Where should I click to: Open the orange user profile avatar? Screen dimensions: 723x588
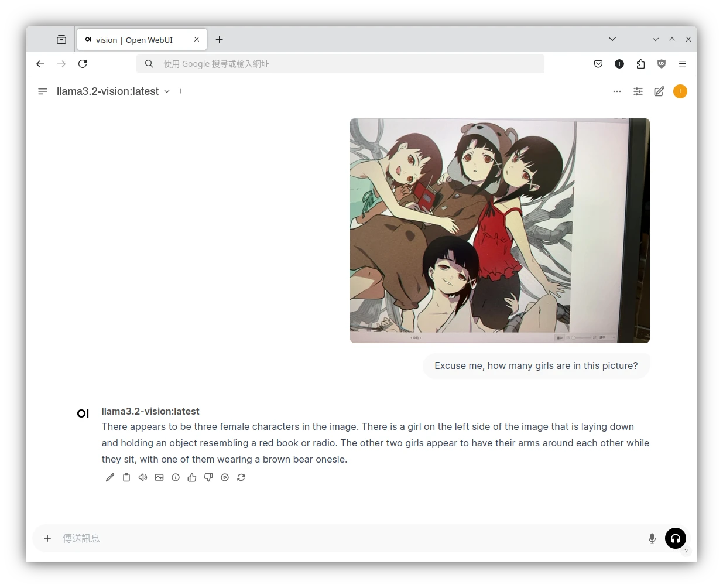pos(680,91)
